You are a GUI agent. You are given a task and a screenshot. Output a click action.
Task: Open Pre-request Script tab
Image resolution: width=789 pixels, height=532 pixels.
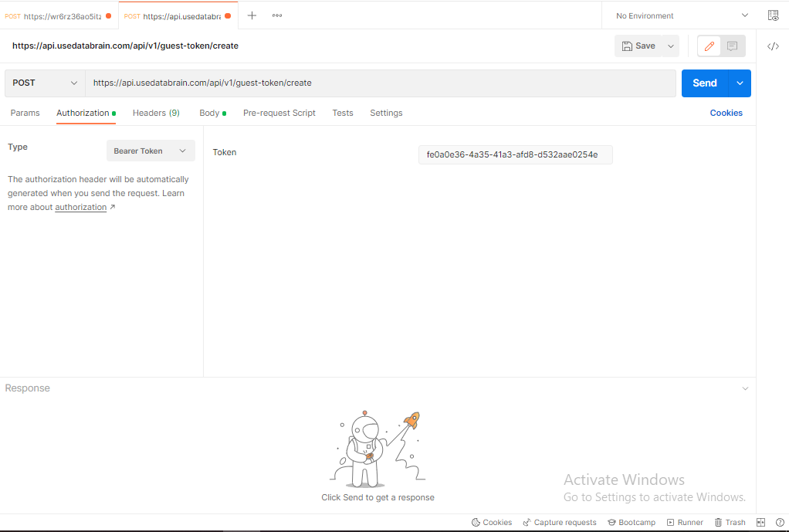(x=279, y=113)
